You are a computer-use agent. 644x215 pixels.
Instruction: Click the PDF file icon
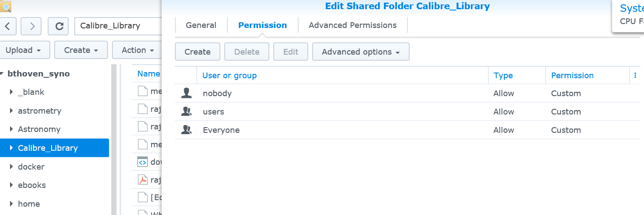coord(143,180)
